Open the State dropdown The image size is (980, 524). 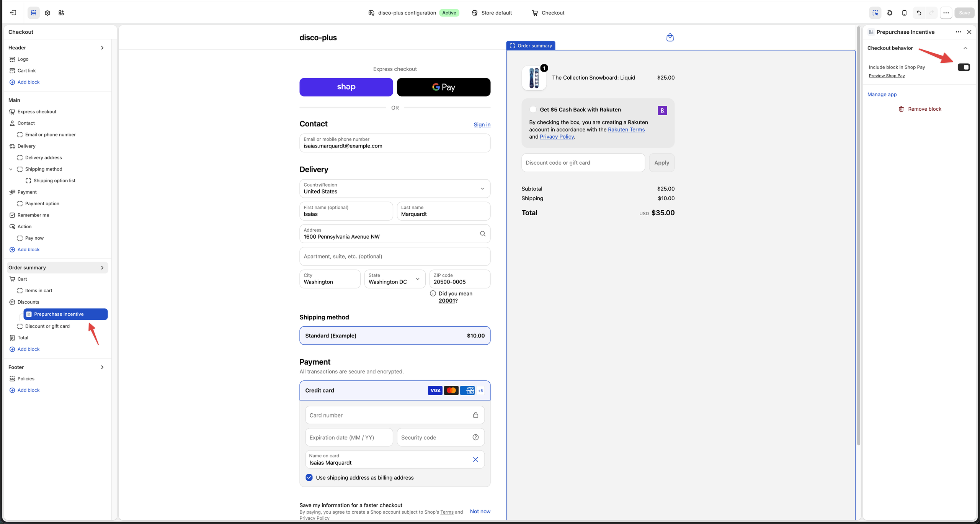[395, 279]
